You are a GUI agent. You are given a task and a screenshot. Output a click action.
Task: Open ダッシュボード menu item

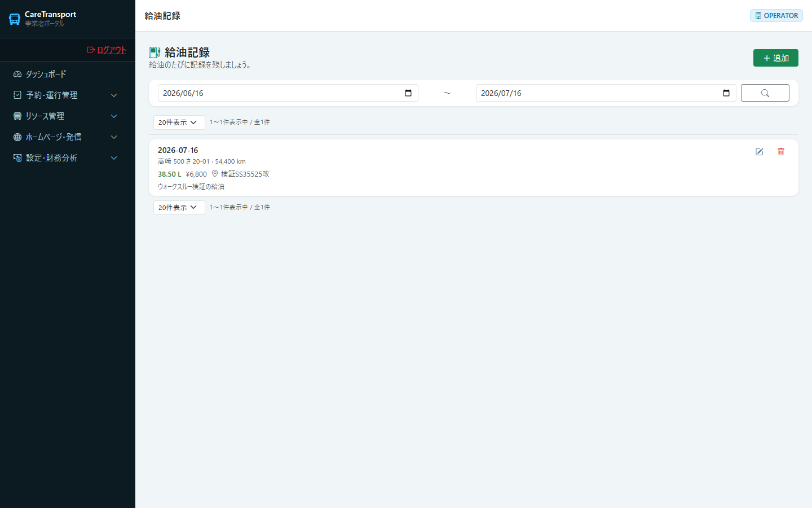click(68, 74)
